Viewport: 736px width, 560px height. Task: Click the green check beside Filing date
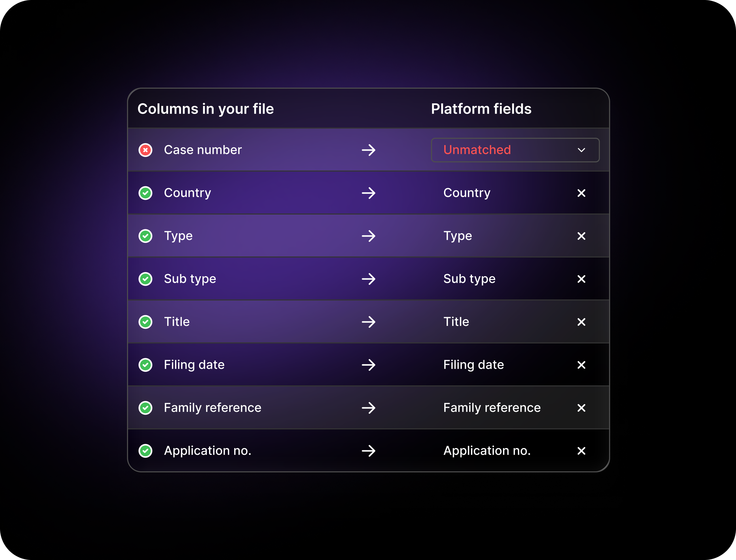(145, 365)
